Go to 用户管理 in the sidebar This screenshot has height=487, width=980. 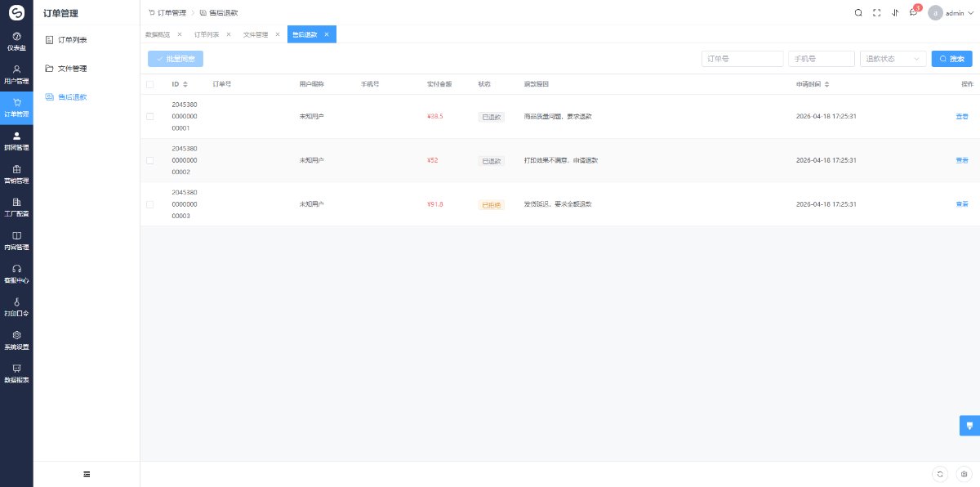16,74
